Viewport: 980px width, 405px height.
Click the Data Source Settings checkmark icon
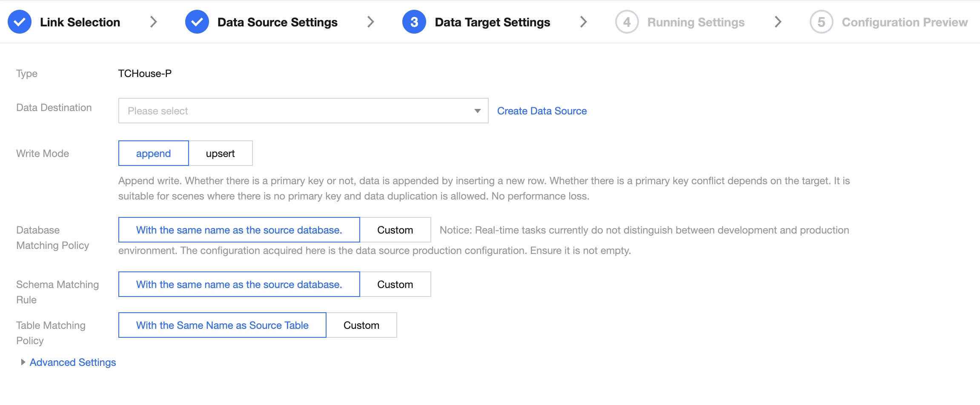coord(197,22)
